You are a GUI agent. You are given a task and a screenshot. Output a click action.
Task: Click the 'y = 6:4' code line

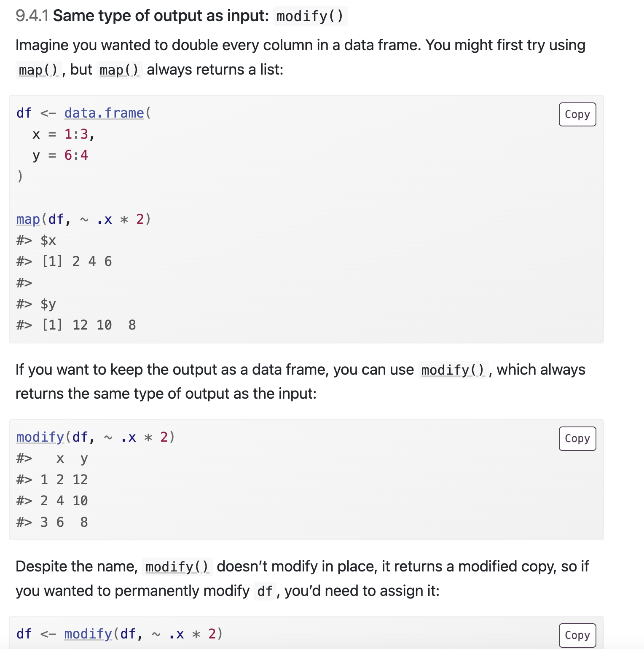pyautogui.click(x=60, y=155)
